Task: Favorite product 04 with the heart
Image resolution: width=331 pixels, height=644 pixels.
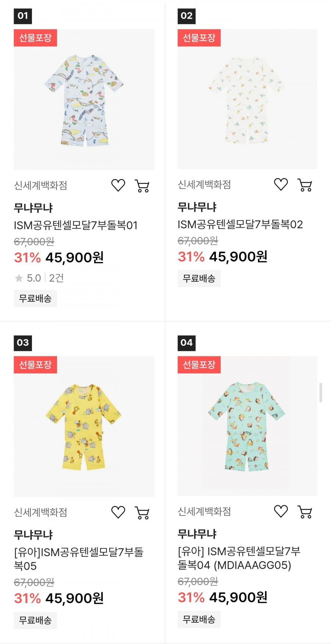Action: click(x=281, y=511)
